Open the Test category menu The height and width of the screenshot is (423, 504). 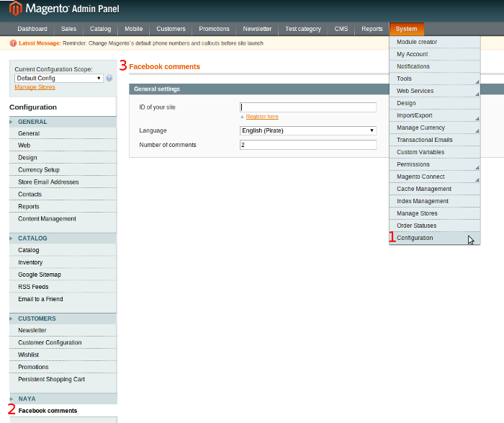[x=303, y=29]
